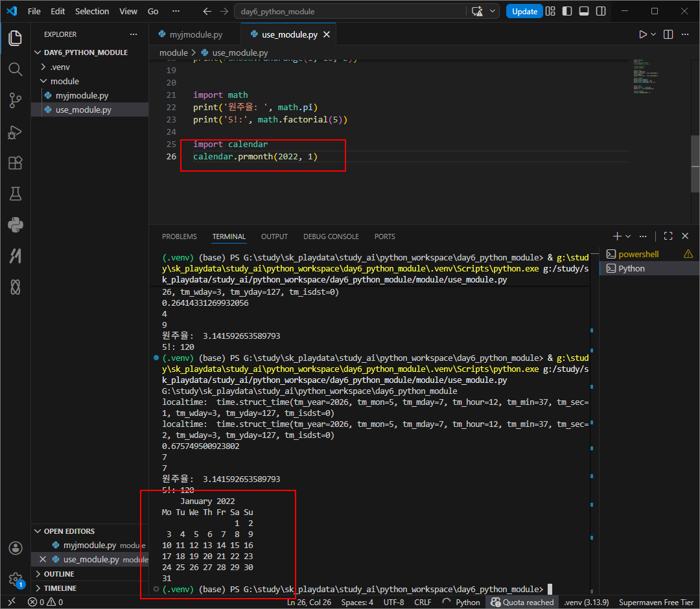Open the run options dropdown arrow
The width and height of the screenshot is (700, 609).
(653, 34)
